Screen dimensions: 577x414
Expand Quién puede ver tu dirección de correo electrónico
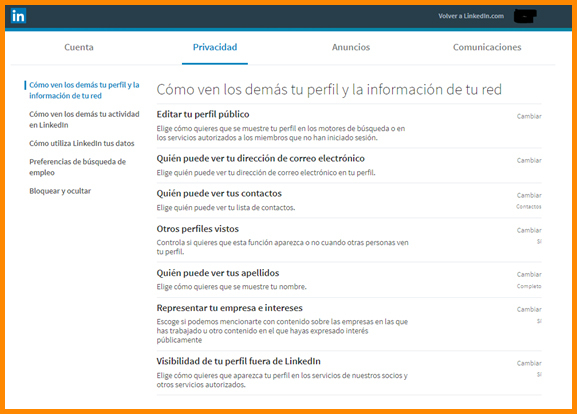[x=261, y=159]
